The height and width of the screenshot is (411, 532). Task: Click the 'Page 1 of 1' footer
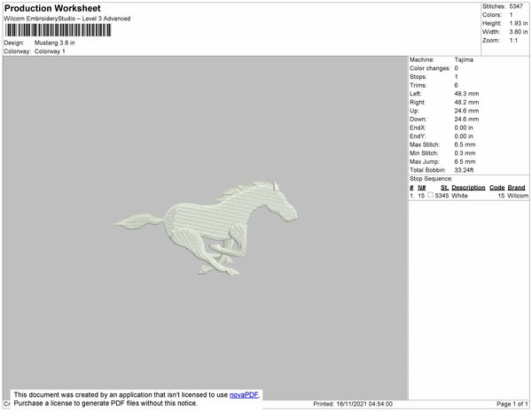tap(512, 404)
